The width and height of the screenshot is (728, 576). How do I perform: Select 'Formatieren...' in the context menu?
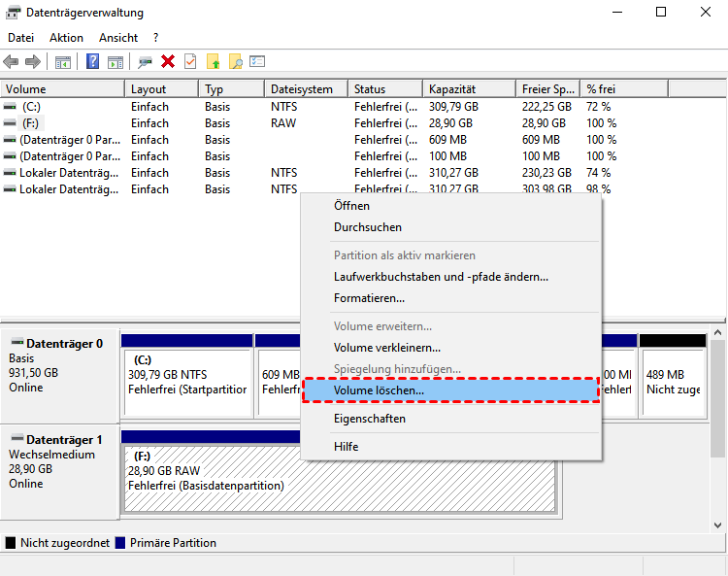click(369, 298)
